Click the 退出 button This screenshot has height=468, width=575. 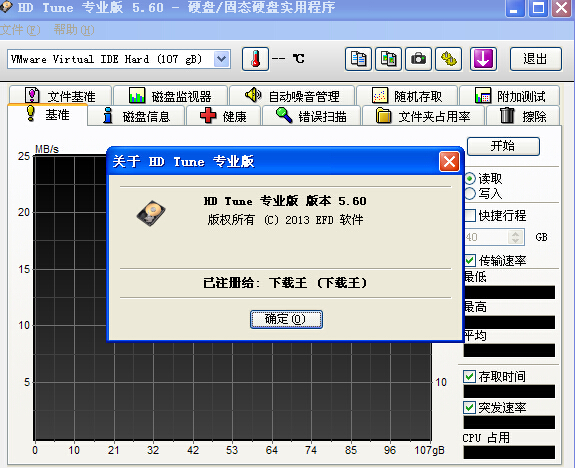point(535,59)
